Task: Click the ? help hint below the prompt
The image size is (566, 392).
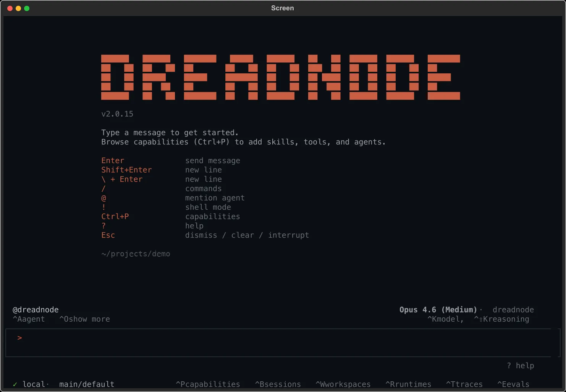Action: click(520, 366)
